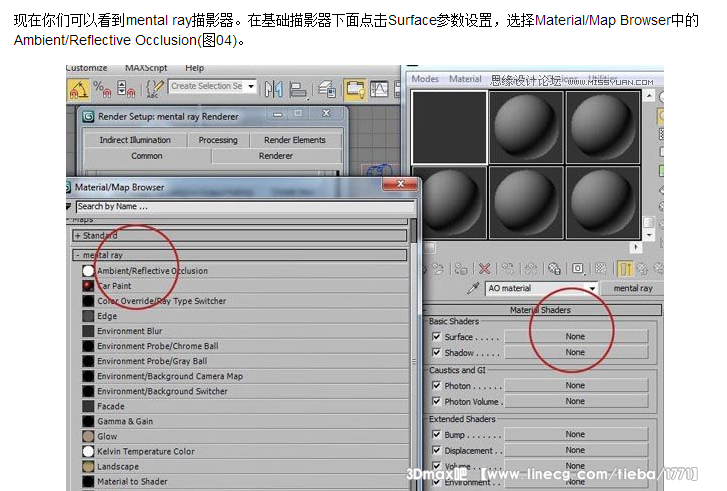Screen dimensions: 727x491
Task: Click the Shadow None shader button
Action: 575,352
